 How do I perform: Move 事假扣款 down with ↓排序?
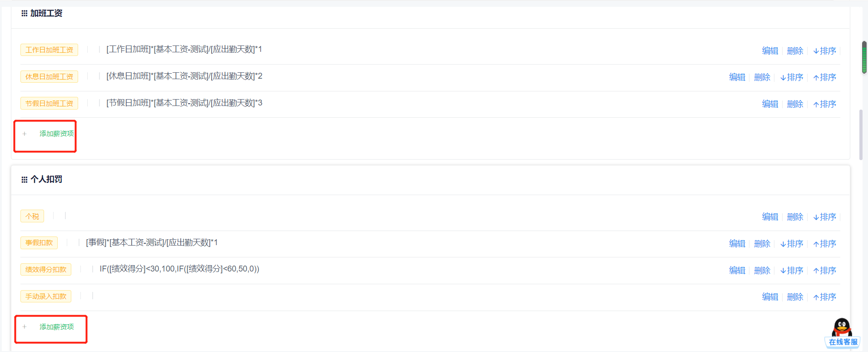coord(791,244)
